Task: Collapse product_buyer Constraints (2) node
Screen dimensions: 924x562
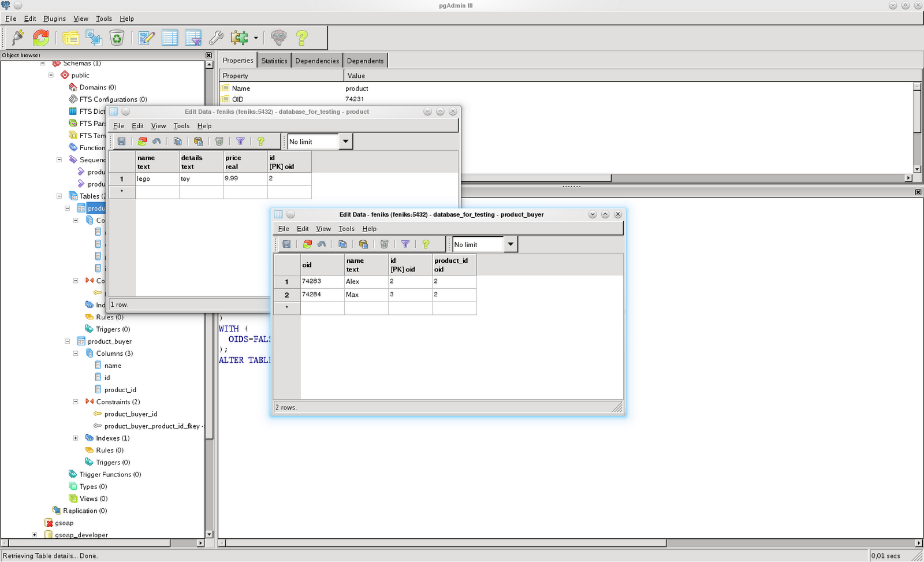Action: coord(76,401)
